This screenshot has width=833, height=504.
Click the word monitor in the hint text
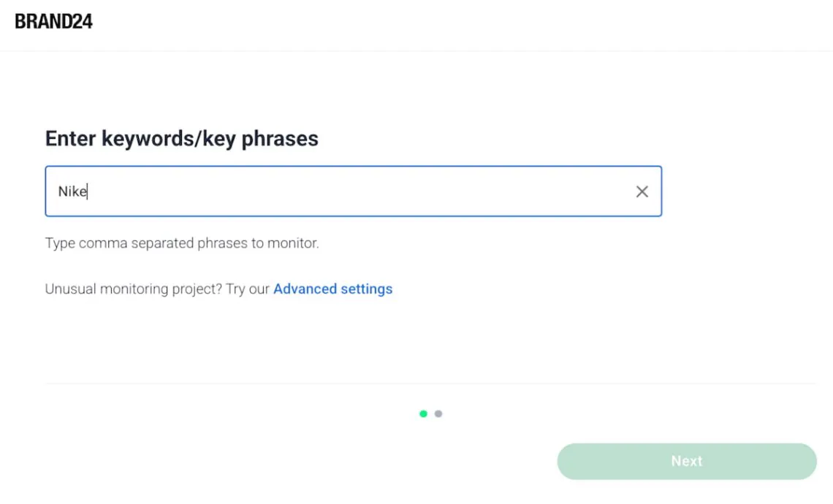point(293,243)
